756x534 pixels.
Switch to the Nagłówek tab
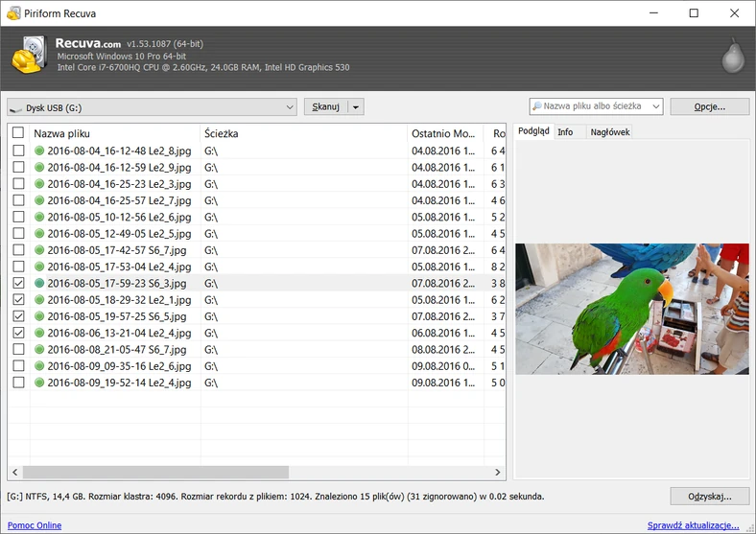coord(609,132)
